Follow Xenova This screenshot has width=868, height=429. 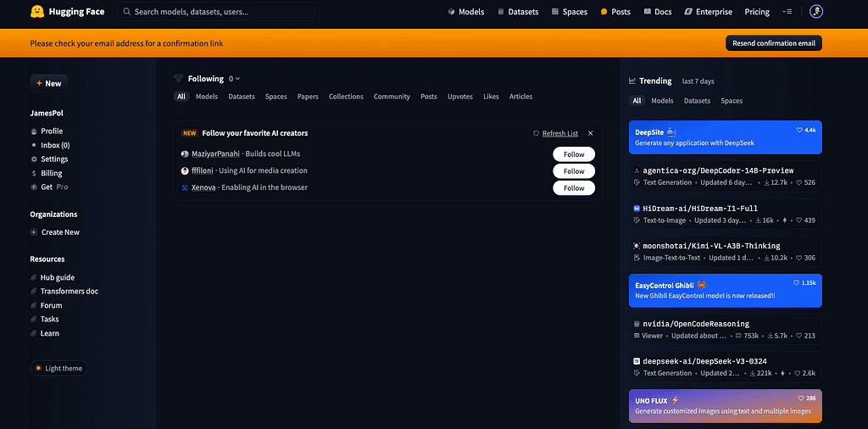tap(574, 188)
